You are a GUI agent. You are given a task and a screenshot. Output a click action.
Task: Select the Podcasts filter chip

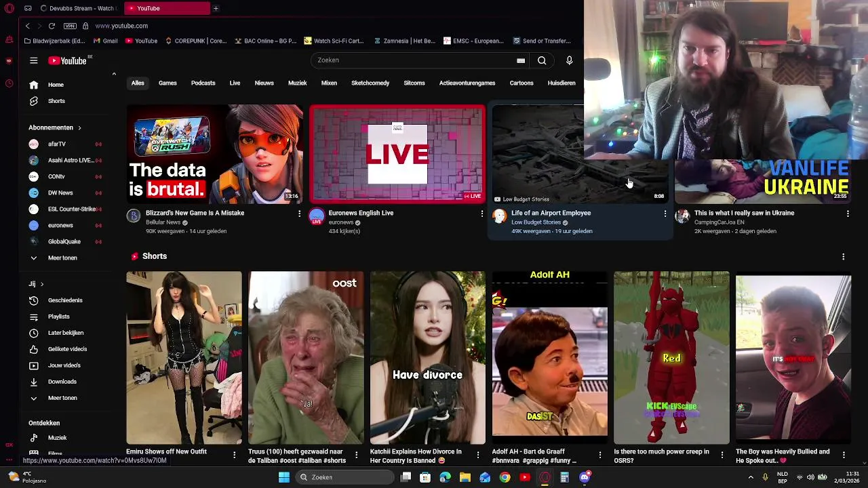[203, 83]
